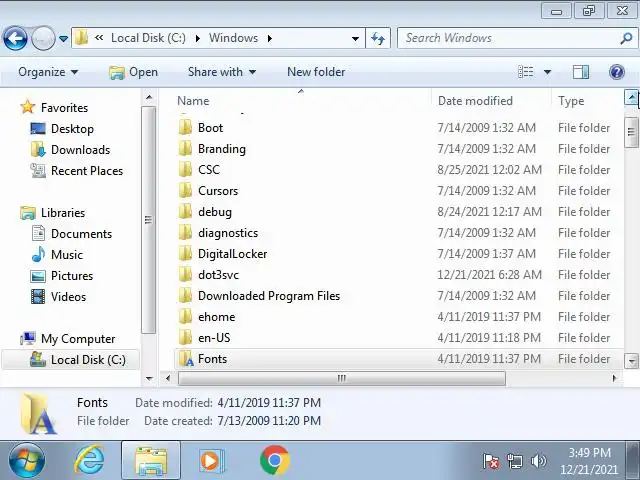
Task: Click horizontal scrollbar right arrow
Action: (x=614, y=378)
